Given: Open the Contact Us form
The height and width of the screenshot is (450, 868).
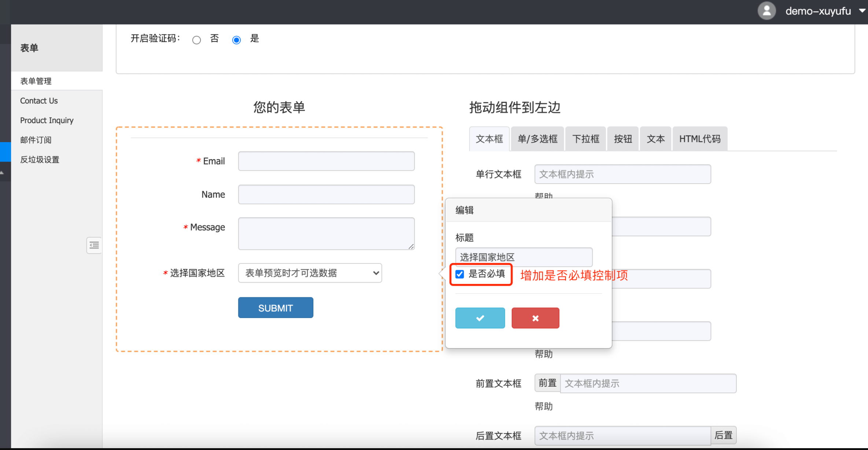Looking at the screenshot, I should coord(39,100).
